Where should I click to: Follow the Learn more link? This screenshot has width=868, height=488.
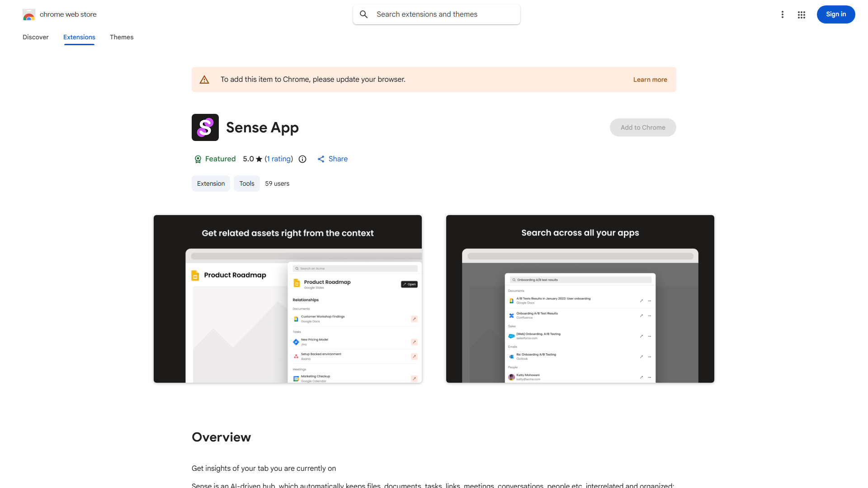click(x=650, y=80)
